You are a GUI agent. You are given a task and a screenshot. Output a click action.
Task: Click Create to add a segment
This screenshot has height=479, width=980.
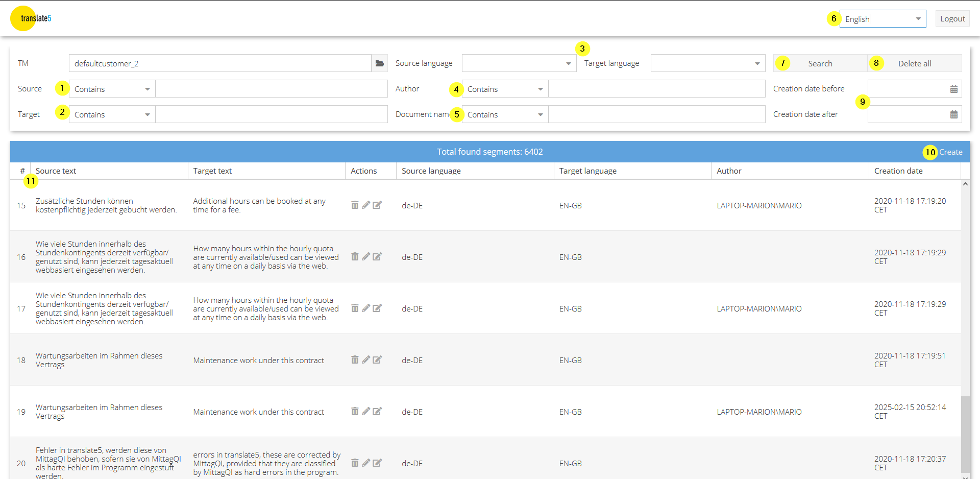pos(950,152)
